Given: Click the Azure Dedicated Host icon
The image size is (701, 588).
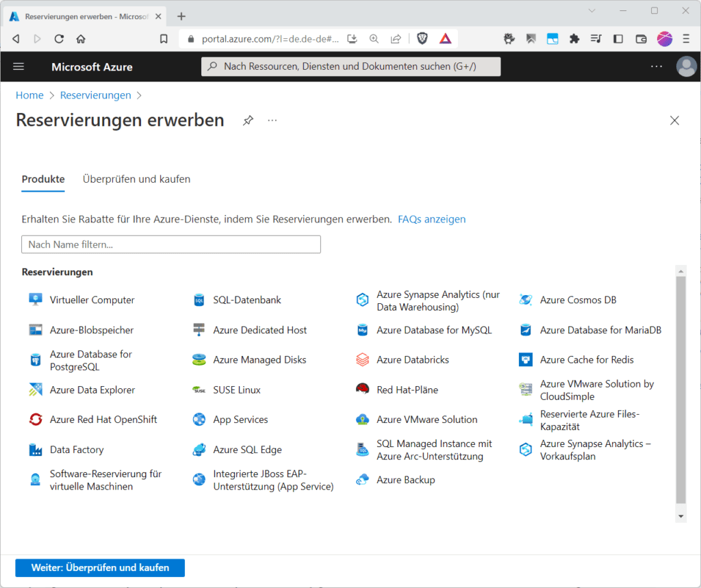Looking at the screenshot, I should point(199,329).
